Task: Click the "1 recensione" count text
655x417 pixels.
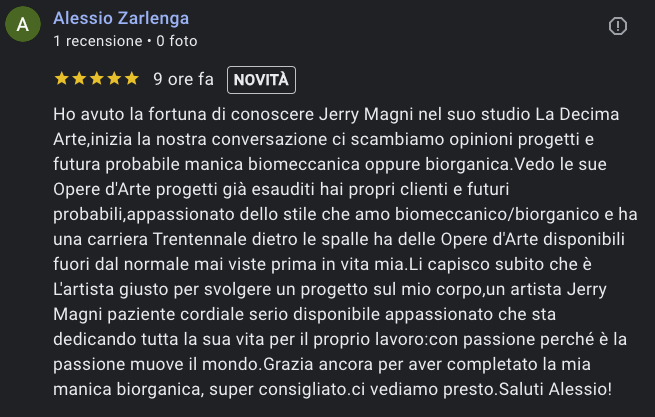Action: click(x=97, y=41)
